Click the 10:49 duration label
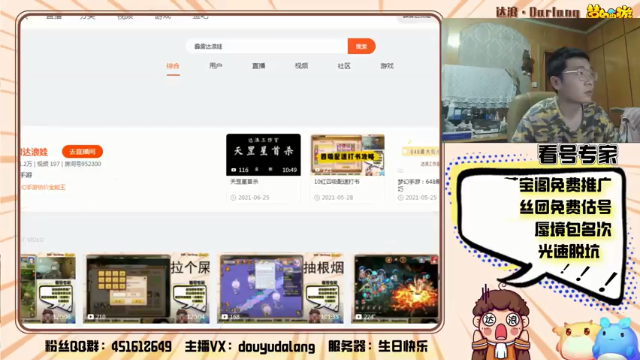 (x=289, y=170)
